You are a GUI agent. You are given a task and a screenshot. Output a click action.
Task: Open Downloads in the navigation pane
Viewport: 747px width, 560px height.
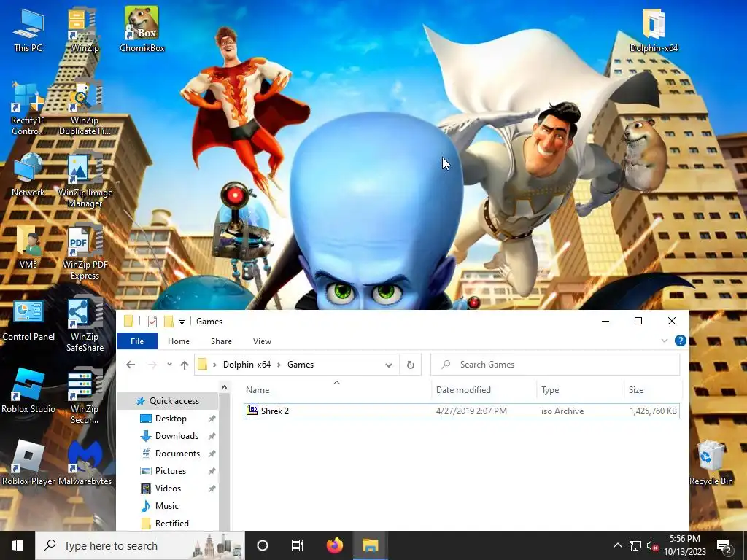tap(177, 436)
